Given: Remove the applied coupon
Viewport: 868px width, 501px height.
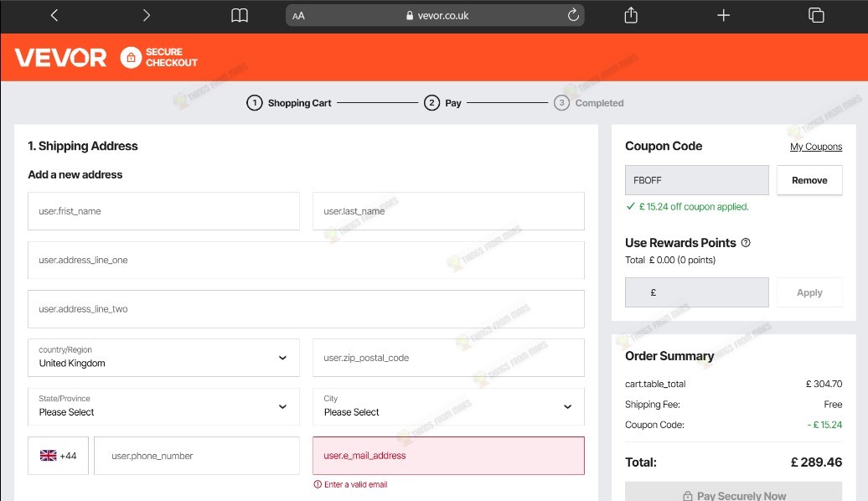Looking at the screenshot, I should [809, 180].
